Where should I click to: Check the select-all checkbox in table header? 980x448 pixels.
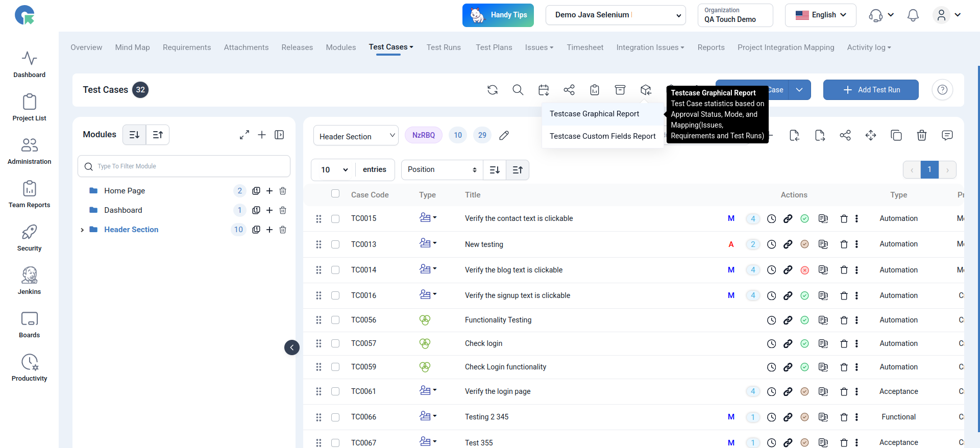coord(335,193)
